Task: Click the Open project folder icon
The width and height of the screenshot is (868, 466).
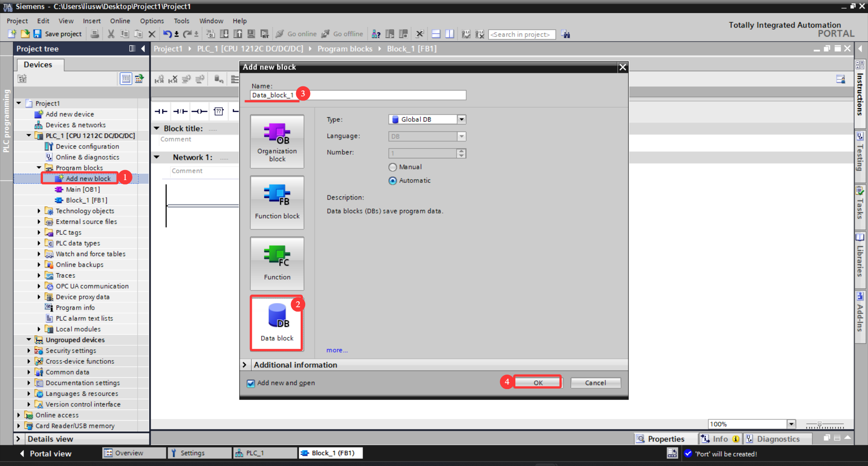Action: tap(25, 34)
